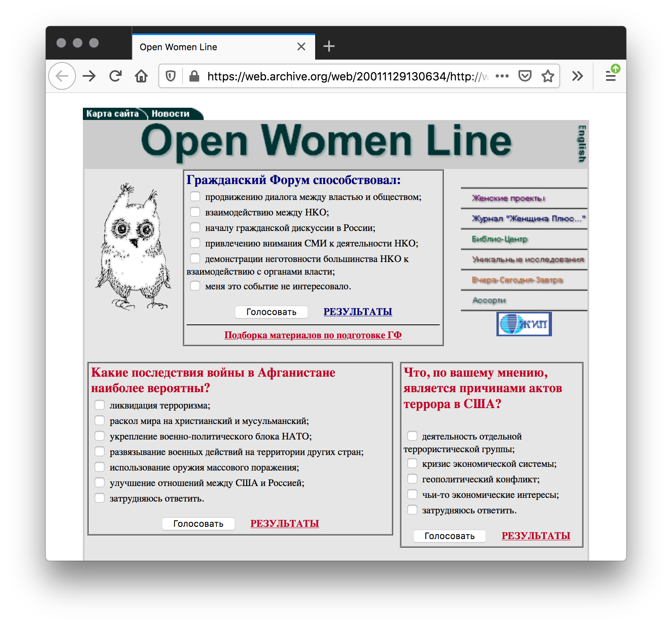Open the Карта сайта menu item
The image size is (672, 626).
point(113,114)
